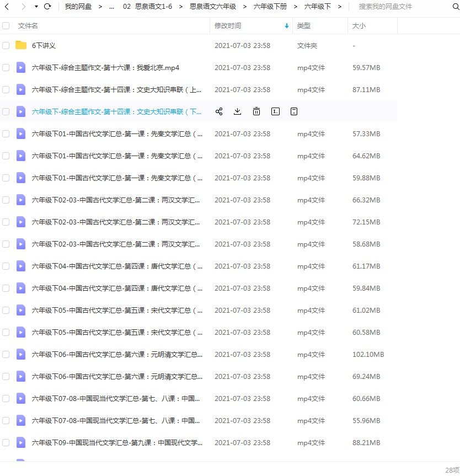This screenshot has width=460, height=476.
Task: Open the 两汉文学汇 file sized 72.15MB
Action: tap(116, 222)
